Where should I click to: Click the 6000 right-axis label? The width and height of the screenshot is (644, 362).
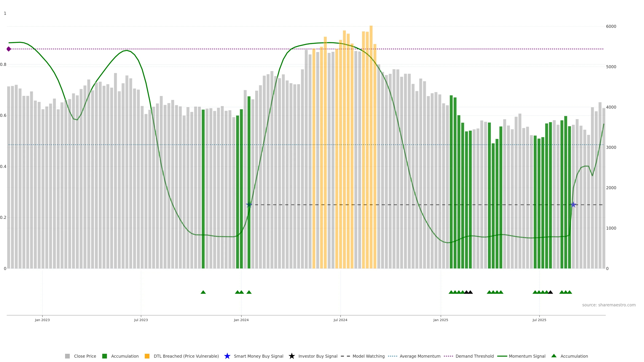[x=611, y=26]
